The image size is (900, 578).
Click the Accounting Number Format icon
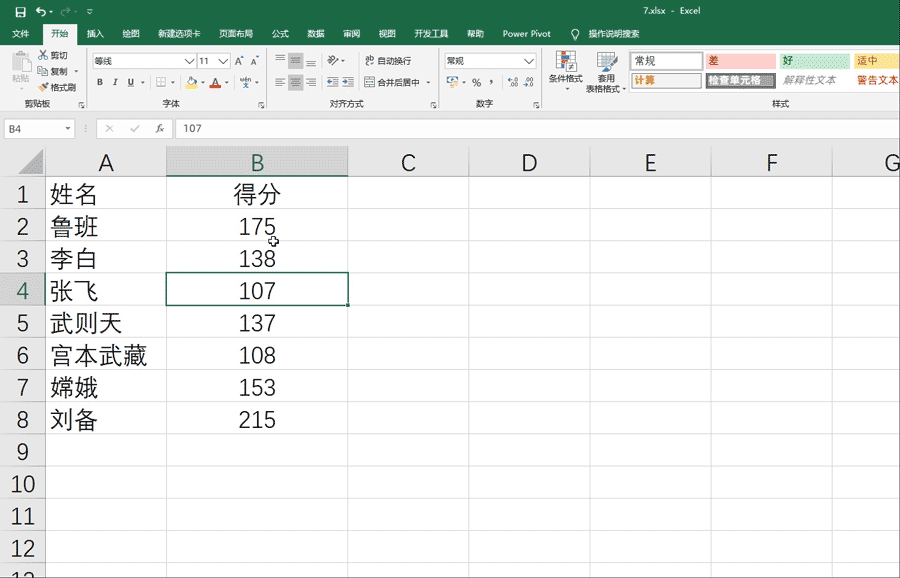pyautogui.click(x=452, y=82)
